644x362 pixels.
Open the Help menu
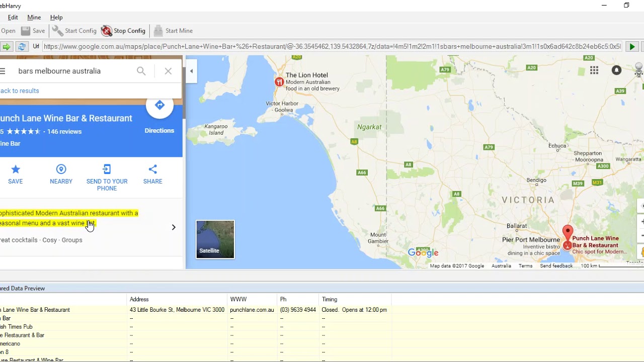point(56,18)
